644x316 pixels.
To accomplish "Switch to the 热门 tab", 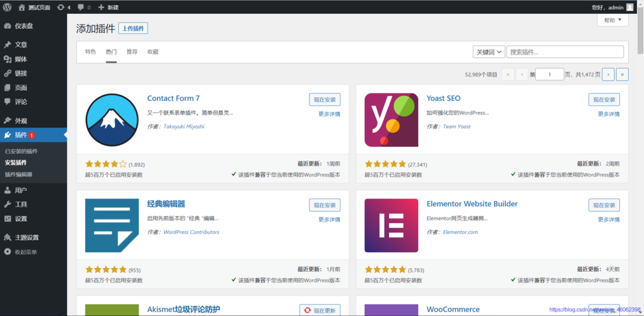I will [x=111, y=52].
